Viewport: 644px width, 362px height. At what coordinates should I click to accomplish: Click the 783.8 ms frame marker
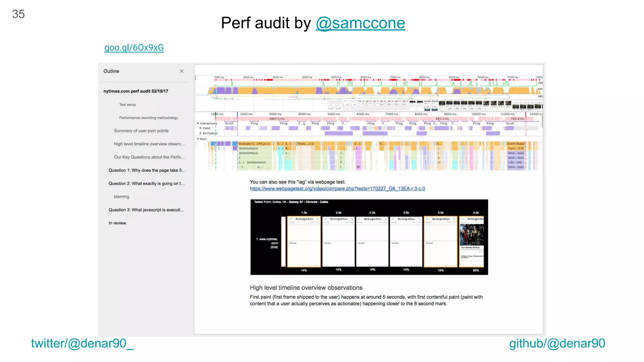[517, 119]
